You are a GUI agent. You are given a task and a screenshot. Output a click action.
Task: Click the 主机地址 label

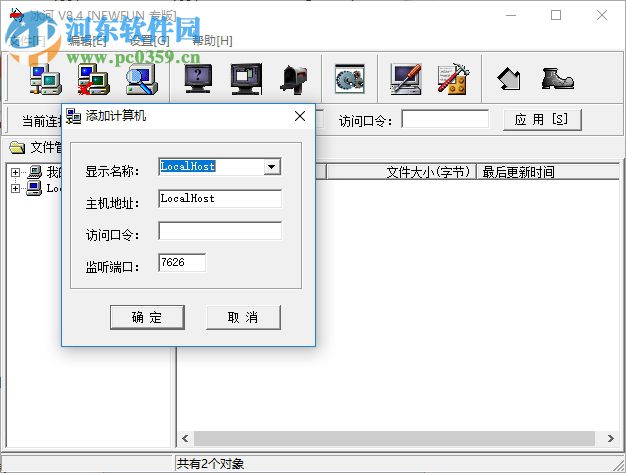point(112,204)
